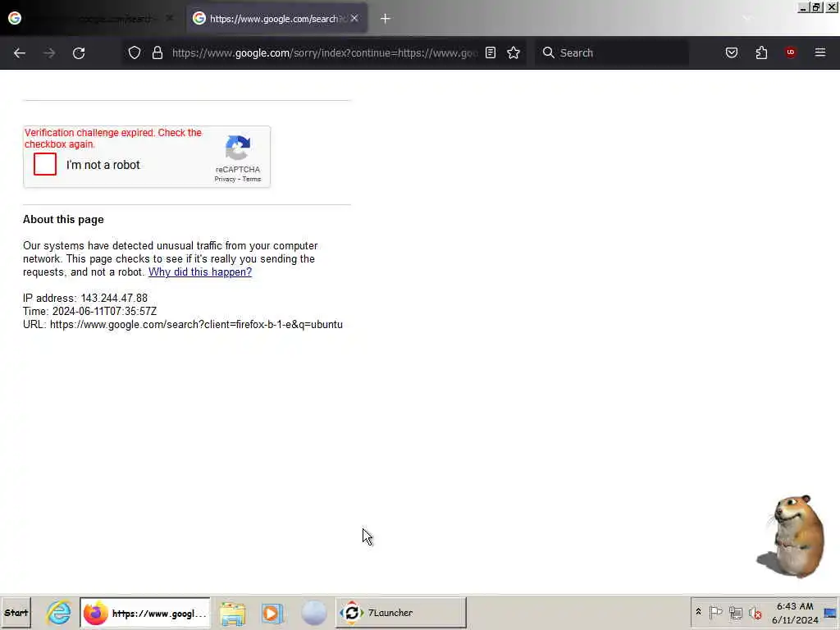Toggle reader view icon

pos(491,52)
